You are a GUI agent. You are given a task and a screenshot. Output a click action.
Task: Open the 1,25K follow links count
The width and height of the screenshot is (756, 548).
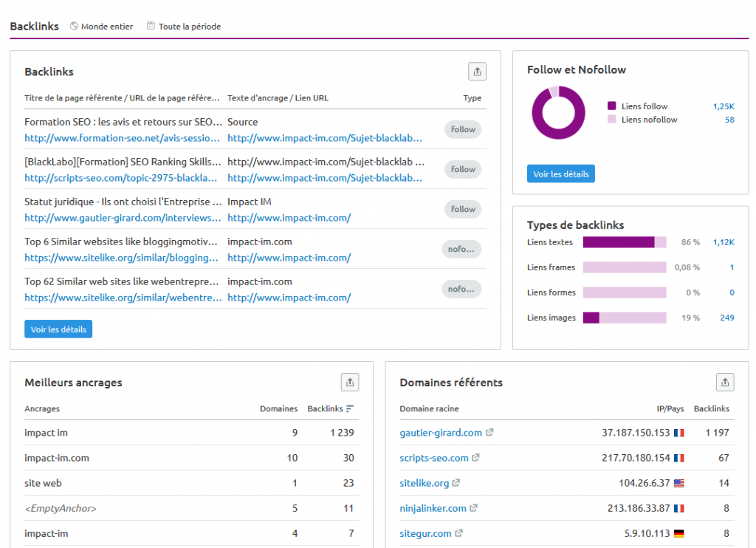tap(723, 106)
